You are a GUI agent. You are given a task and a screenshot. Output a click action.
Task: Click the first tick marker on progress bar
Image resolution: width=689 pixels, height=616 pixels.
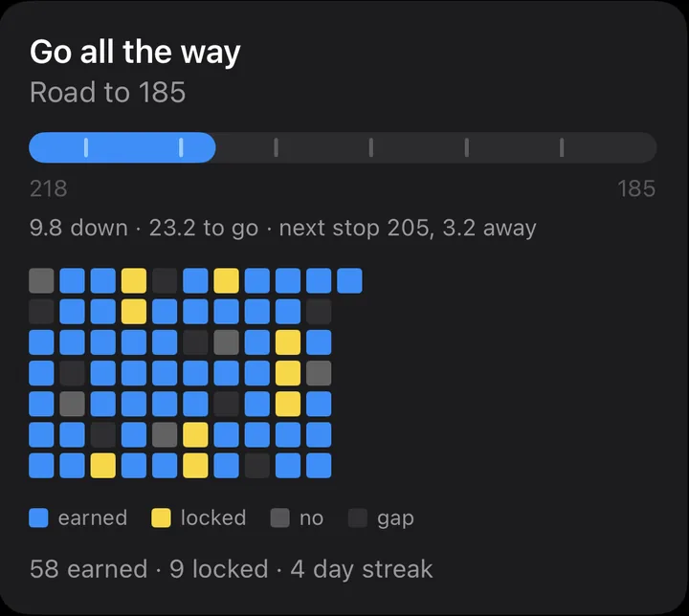point(86,147)
